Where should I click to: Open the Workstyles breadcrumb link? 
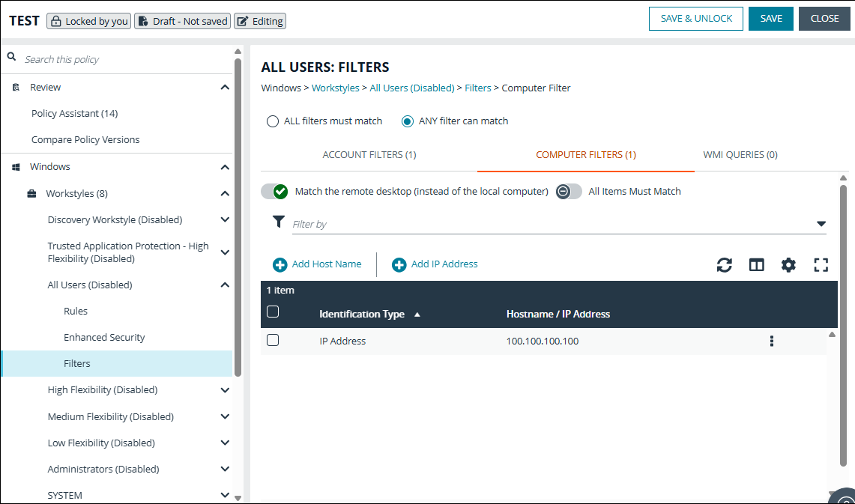335,88
